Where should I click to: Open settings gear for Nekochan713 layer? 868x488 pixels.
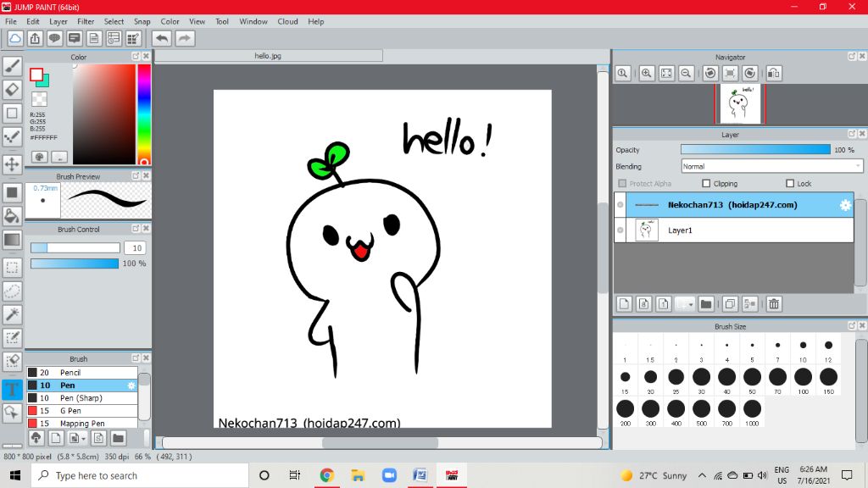pyautogui.click(x=845, y=205)
